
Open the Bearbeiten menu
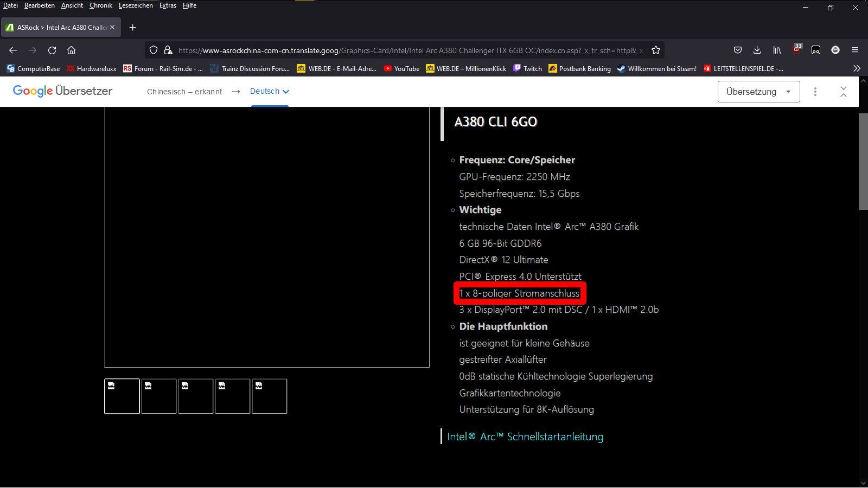[x=40, y=5]
